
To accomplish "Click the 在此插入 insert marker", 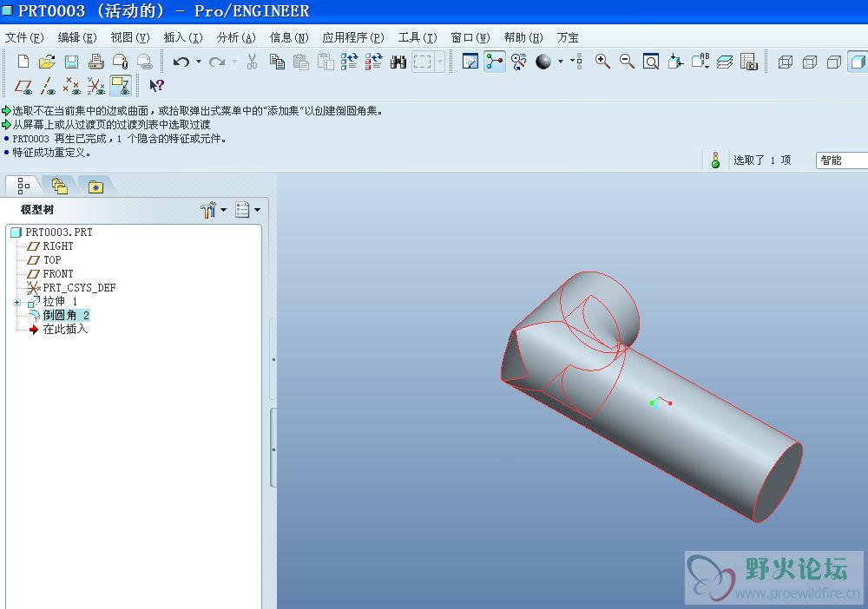I will click(x=58, y=329).
